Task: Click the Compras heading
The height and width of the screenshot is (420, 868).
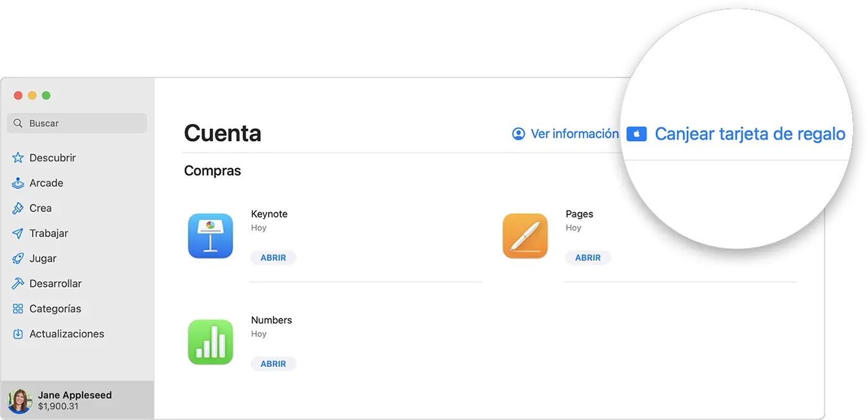Action: [213, 171]
